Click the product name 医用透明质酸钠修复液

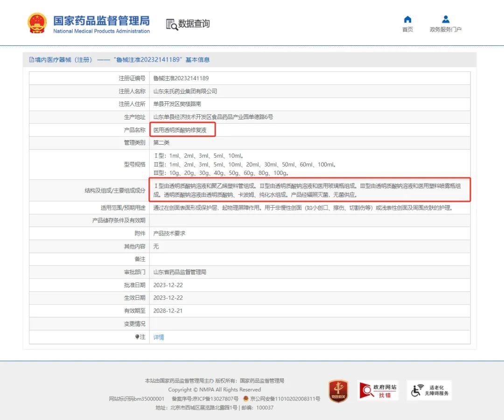[x=180, y=130]
